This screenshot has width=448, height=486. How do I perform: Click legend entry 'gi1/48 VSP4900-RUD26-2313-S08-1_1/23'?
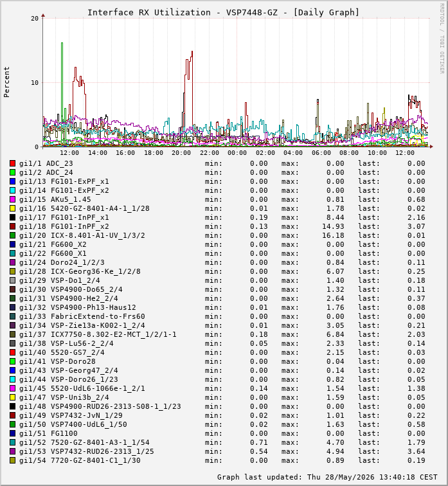coord(100,406)
